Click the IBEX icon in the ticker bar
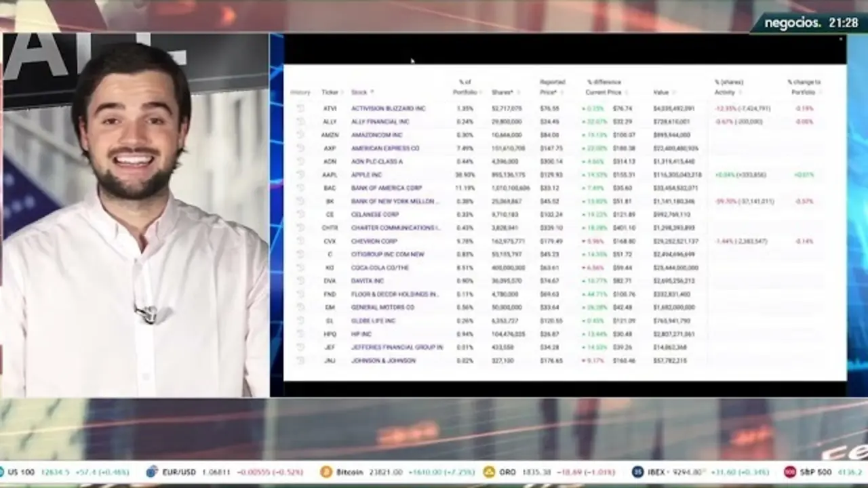Viewport: 868px width, 488px height. 637,472
